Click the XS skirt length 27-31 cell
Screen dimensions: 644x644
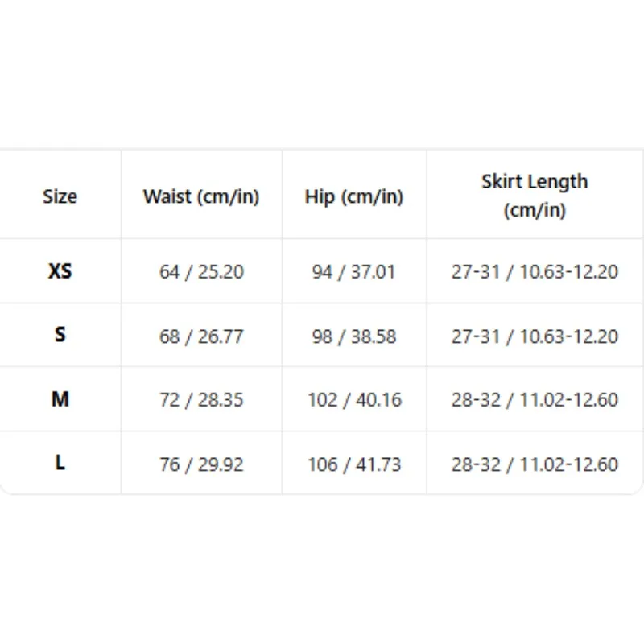pyautogui.click(x=535, y=271)
